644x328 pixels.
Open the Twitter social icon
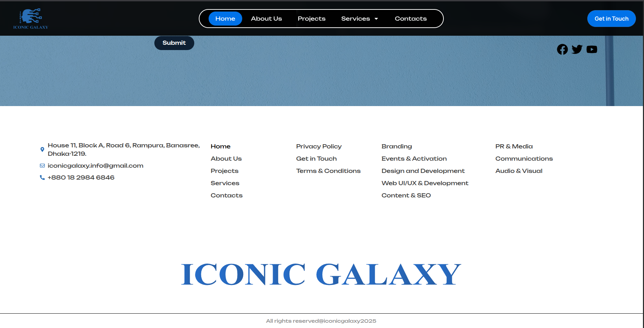click(x=577, y=49)
